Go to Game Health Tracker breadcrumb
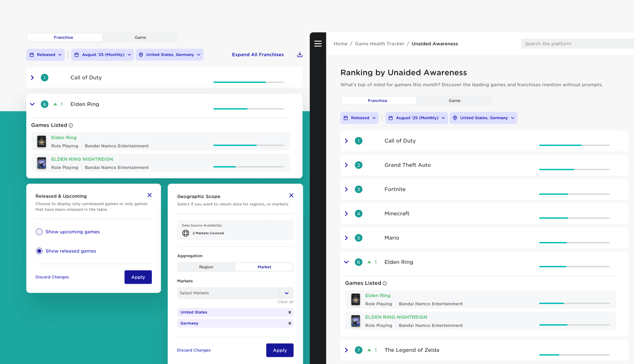This screenshot has width=634, height=364. point(379,44)
